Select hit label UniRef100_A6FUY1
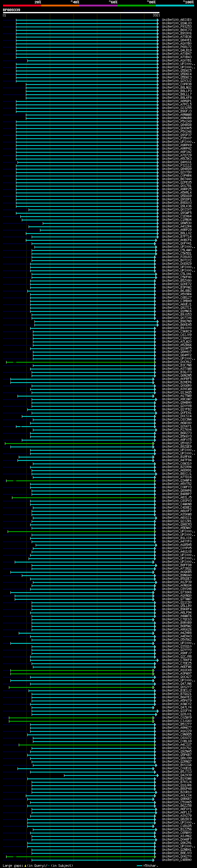Viewport: 197px width, 868px height. [x=177, y=809]
